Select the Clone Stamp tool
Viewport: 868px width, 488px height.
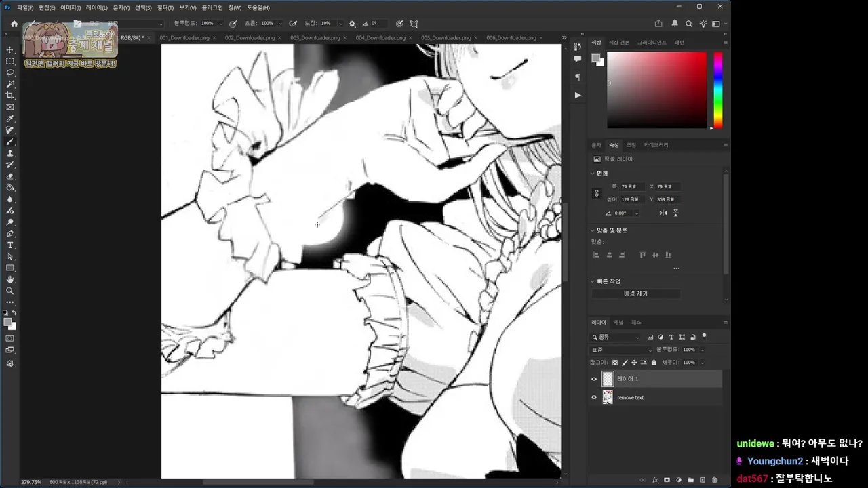[10, 153]
